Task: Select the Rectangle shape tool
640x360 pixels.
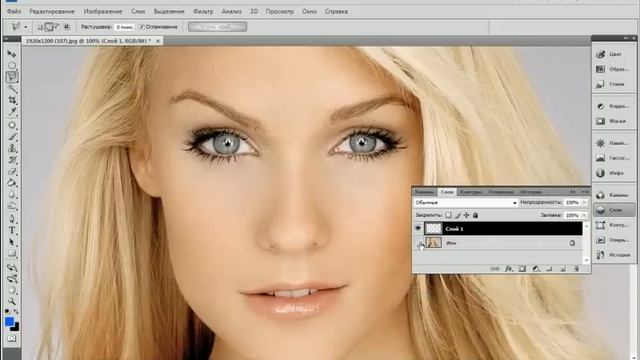Action: (12, 254)
